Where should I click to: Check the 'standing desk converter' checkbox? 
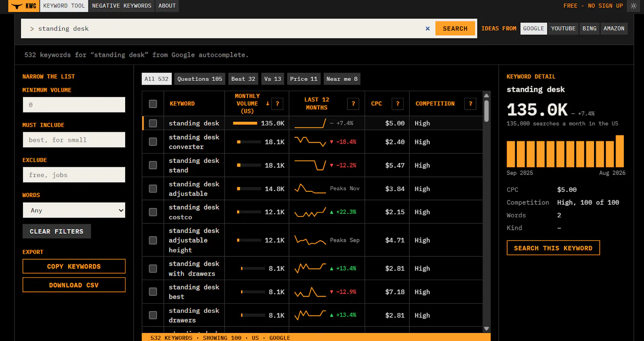tap(153, 142)
